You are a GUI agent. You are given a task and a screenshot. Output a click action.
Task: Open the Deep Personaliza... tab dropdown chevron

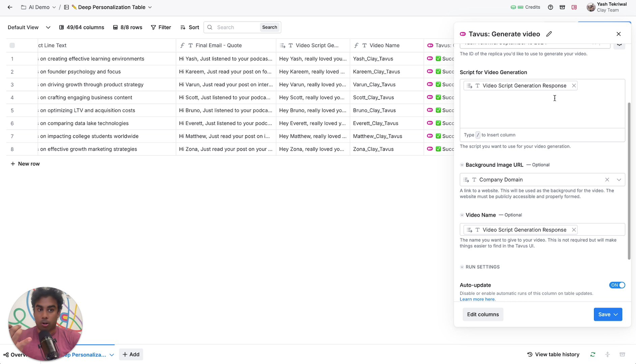(x=112, y=355)
